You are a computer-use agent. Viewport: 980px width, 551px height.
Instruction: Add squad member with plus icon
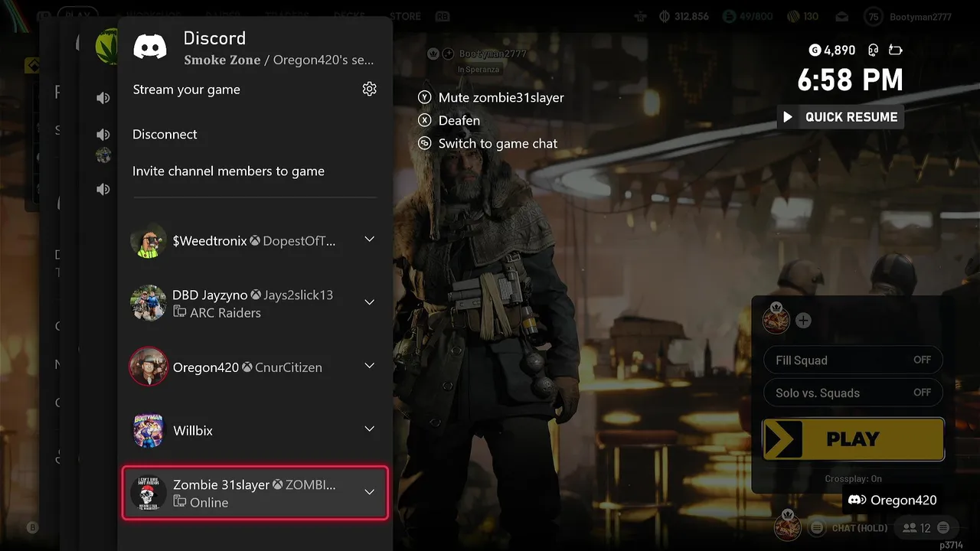(803, 321)
